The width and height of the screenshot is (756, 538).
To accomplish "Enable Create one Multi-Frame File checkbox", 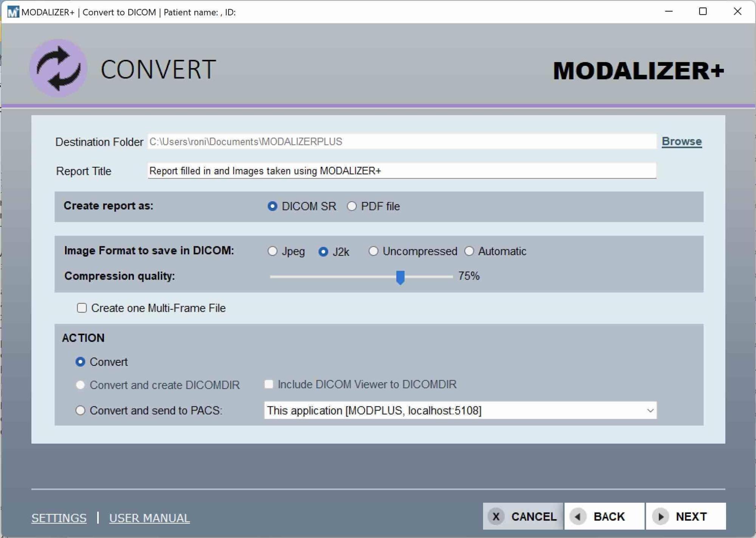I will [82, 308].
